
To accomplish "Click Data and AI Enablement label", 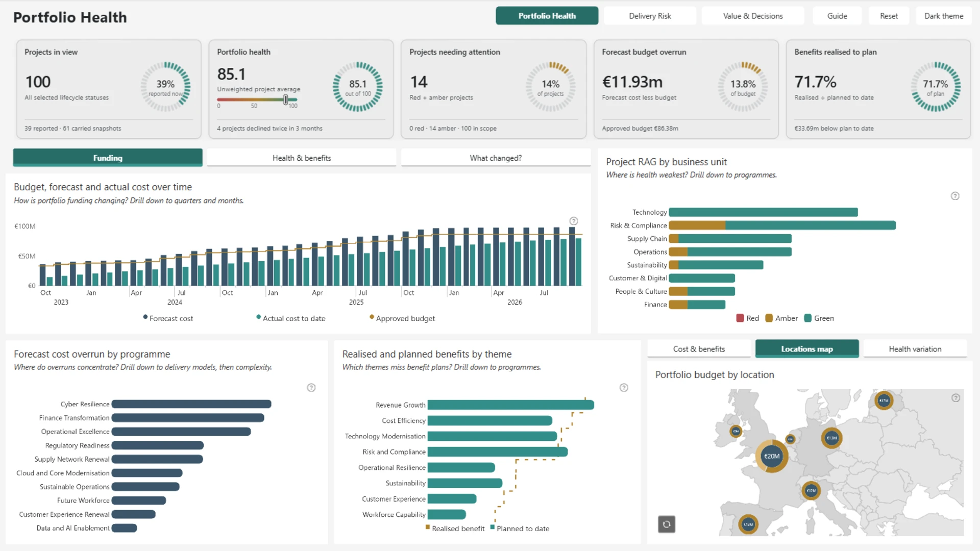I will [x=73, y=528].
